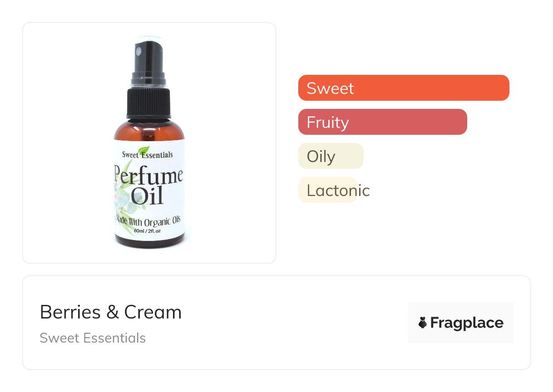Open the Berries & Cream product title
Viewport: 553px width, 392px height.
[x=111, y=312]
